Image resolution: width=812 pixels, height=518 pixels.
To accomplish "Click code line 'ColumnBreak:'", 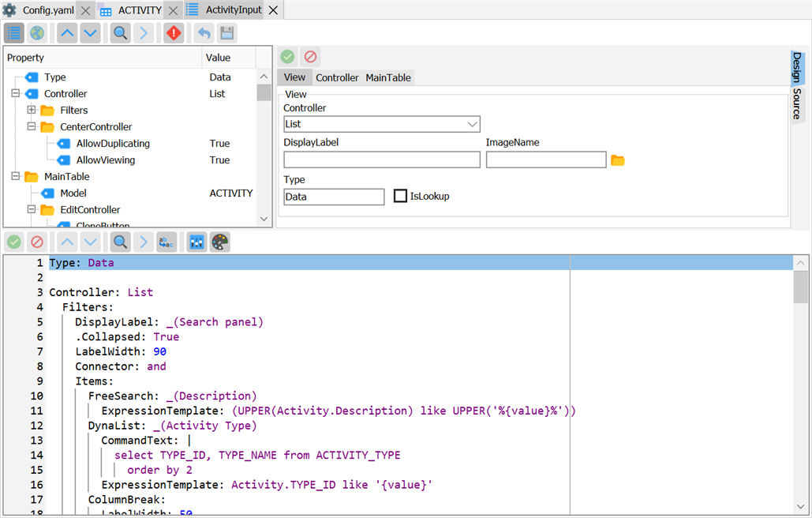I will (127, 499).
